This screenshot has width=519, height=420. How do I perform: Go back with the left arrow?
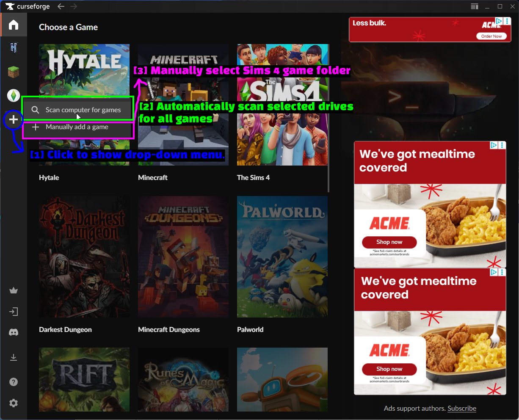pos(61,6)
